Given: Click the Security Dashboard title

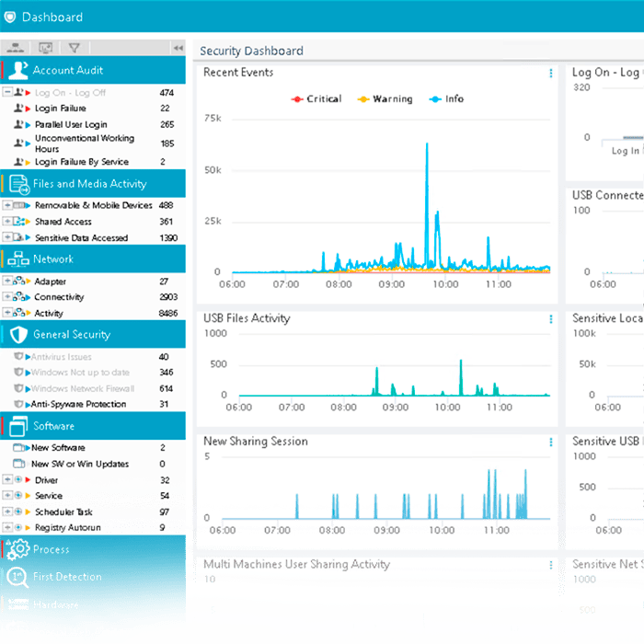Looking at the screenshot, I should (x=251, y=51).
